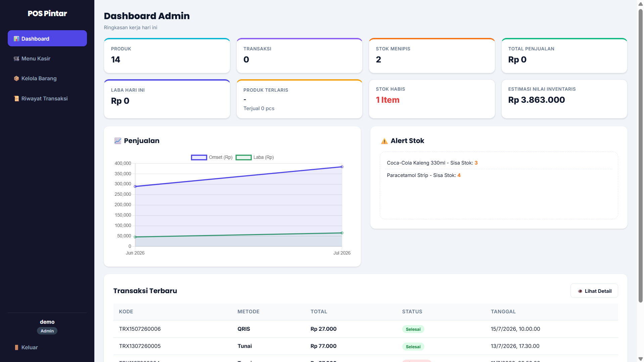The image size is (644, 362).
Task: Click the scrollbar down arrow
Action: click(640, 359)
